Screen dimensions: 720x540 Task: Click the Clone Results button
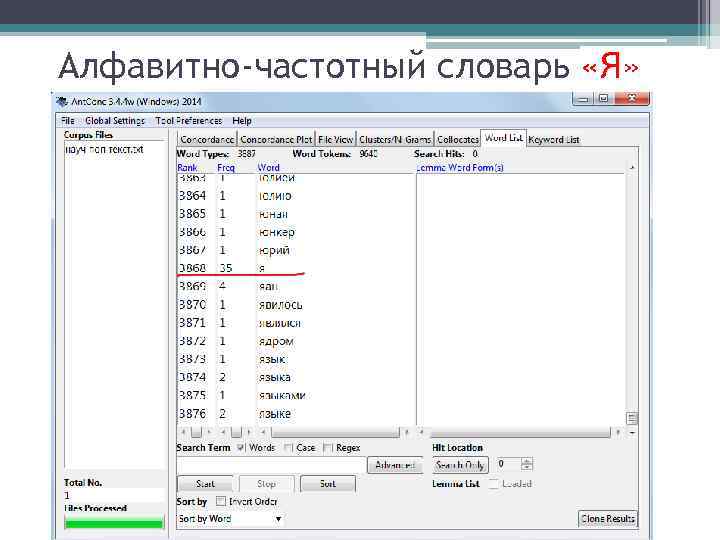(608, 518)
